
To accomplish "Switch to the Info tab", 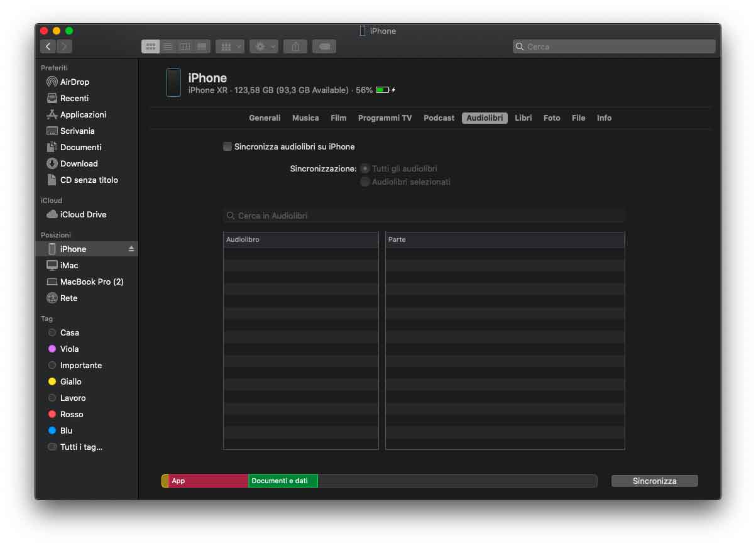I will pyautogui.click(x=604, y=118).
